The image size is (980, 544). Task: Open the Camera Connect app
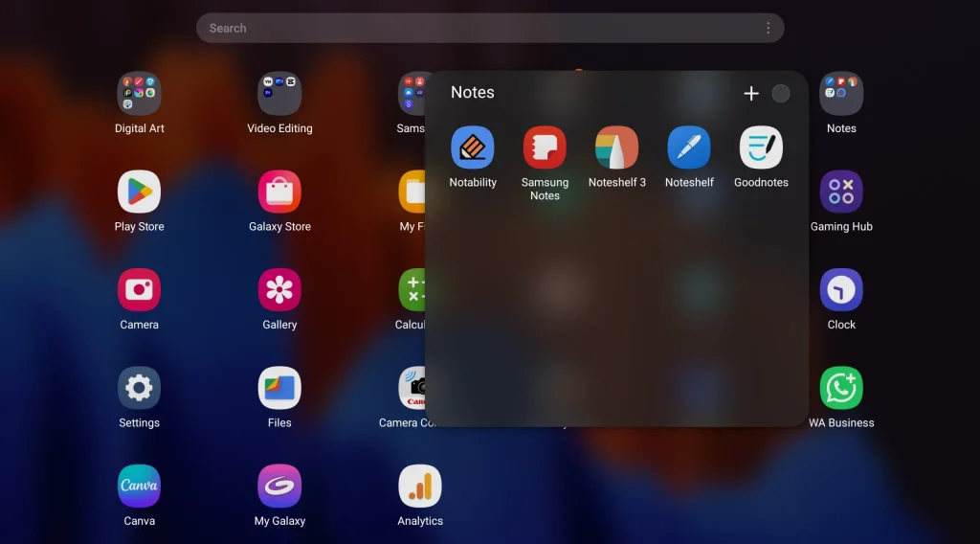(412, 388)
